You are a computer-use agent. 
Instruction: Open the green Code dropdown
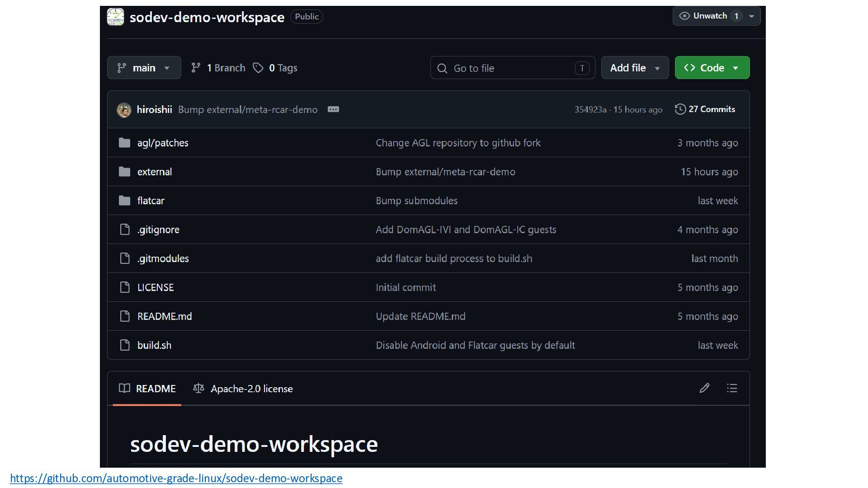tap(712, 68)
